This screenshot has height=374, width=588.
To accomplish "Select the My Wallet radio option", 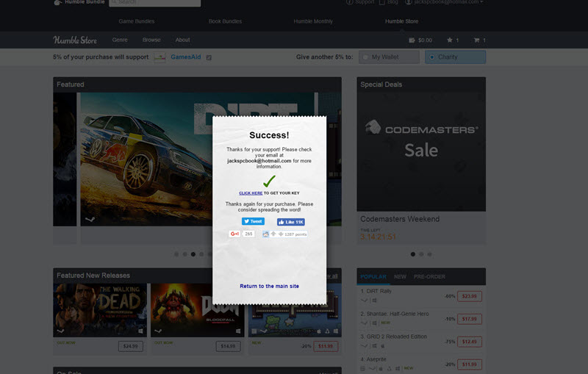I will tap(365, 57).
